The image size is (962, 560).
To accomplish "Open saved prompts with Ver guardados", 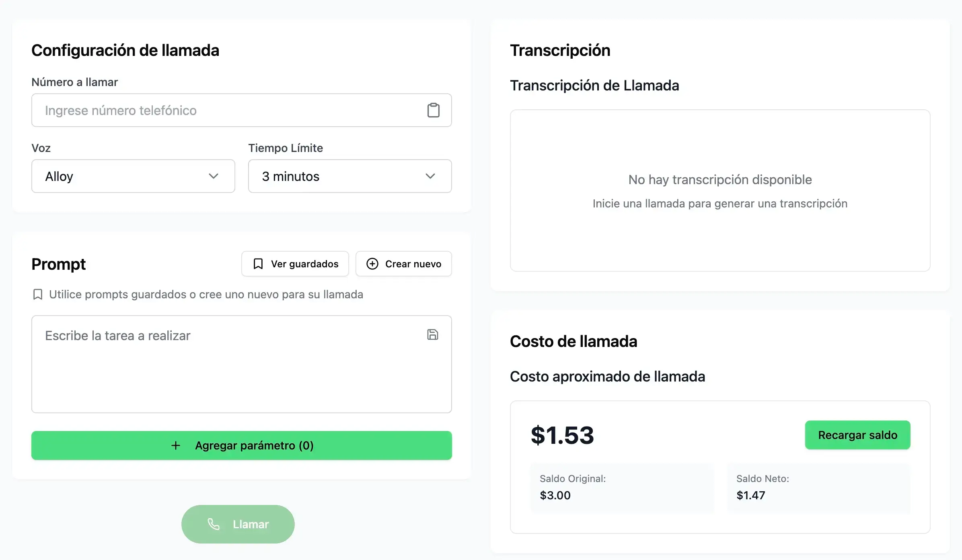I will (295, 264).
